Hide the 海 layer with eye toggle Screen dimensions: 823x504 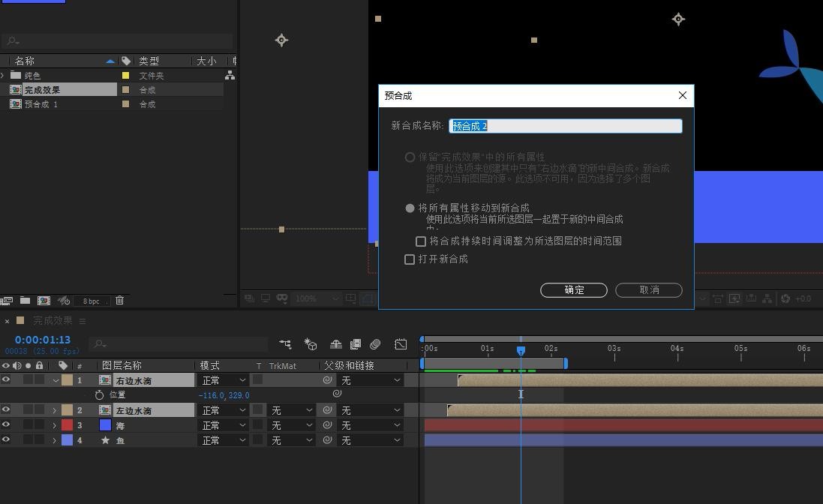pyautogui.click(x=6, y=424)
